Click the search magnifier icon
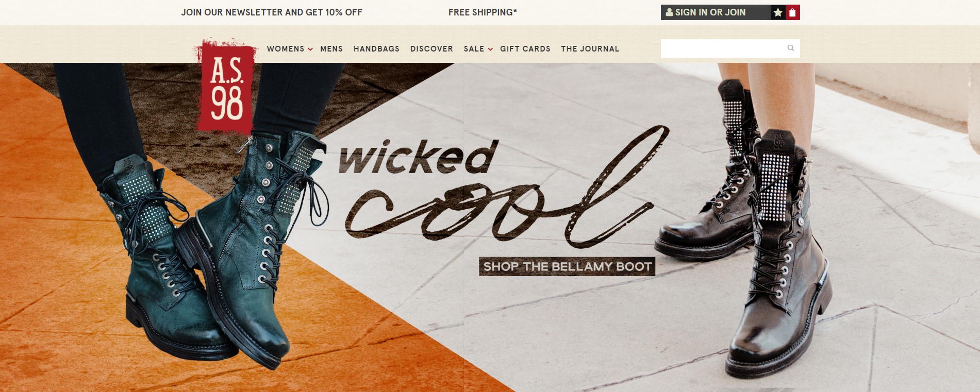Viewport: 980px width, 392px height. click(x=791, y=48)
